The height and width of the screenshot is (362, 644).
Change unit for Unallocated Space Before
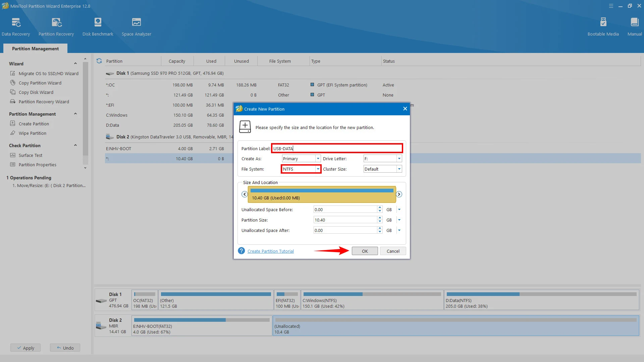pyautogui.click(x=399, y=209)
